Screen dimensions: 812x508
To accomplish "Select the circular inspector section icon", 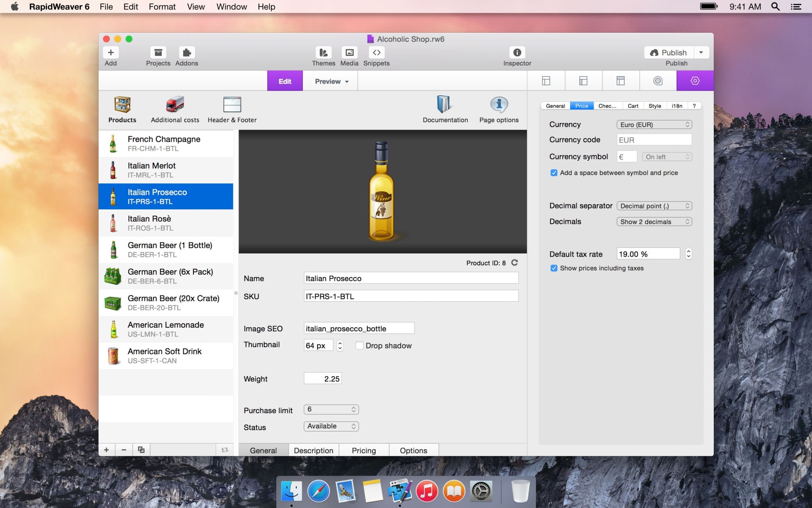I will [x=658, y=81].
